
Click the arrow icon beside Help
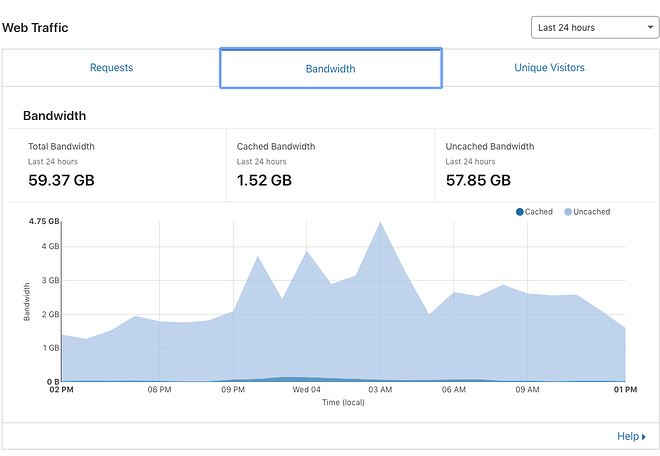pos(644,437)
